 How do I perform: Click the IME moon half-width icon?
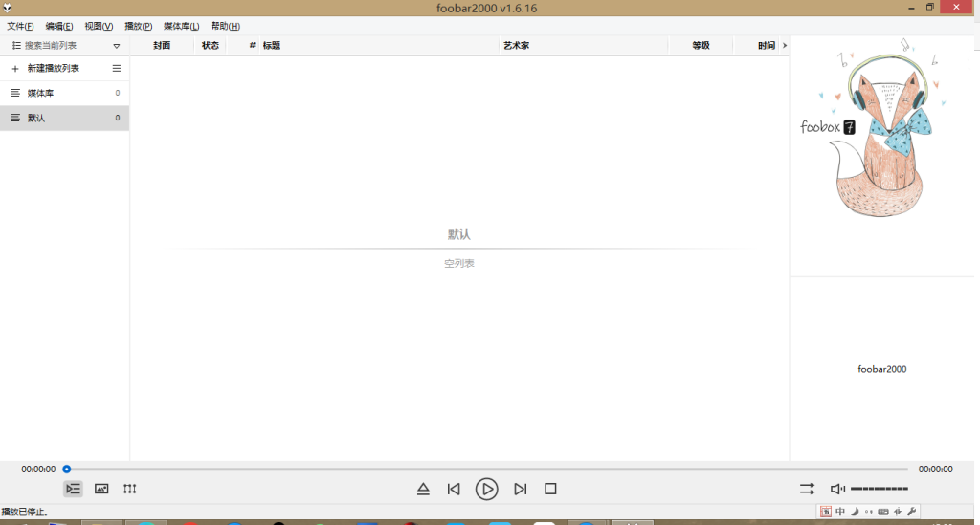tap(855, 512)
